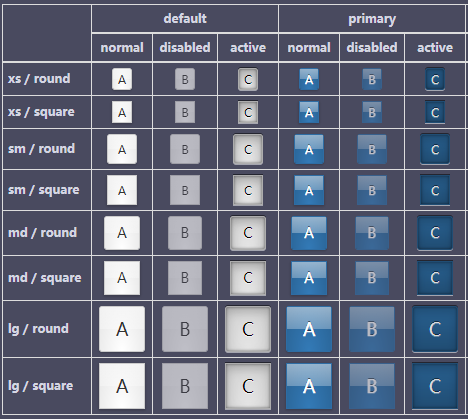Click the 'lg / square' row label
468x419 pixels.
[x=40, y=386]
